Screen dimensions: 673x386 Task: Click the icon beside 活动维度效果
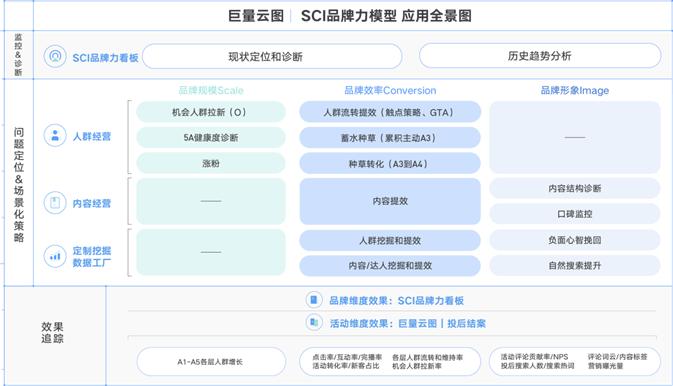coord(314,322)
